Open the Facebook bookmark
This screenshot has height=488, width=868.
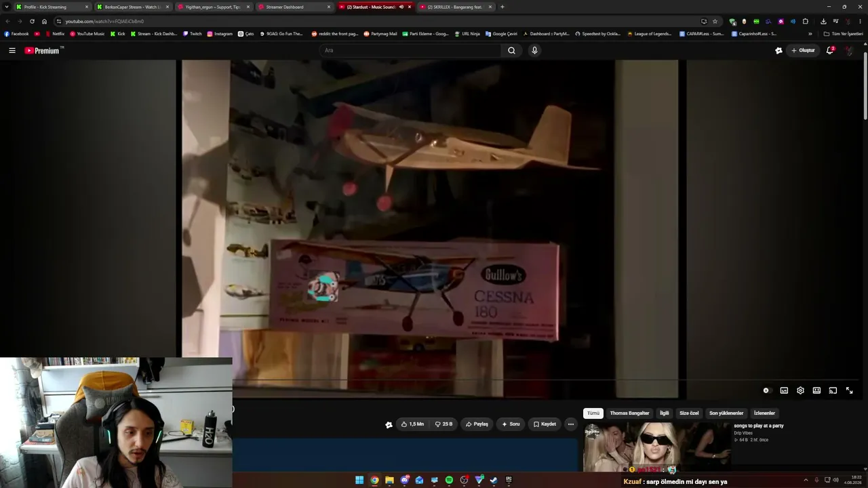pos(16,33)
